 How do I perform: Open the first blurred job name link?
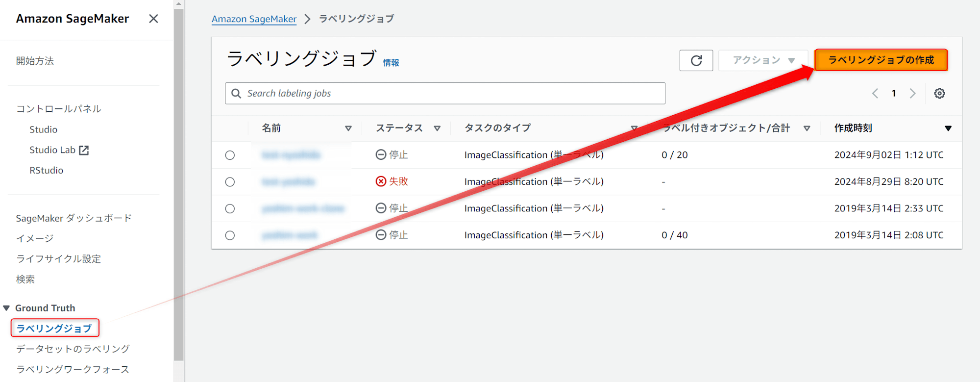point(291,155)
